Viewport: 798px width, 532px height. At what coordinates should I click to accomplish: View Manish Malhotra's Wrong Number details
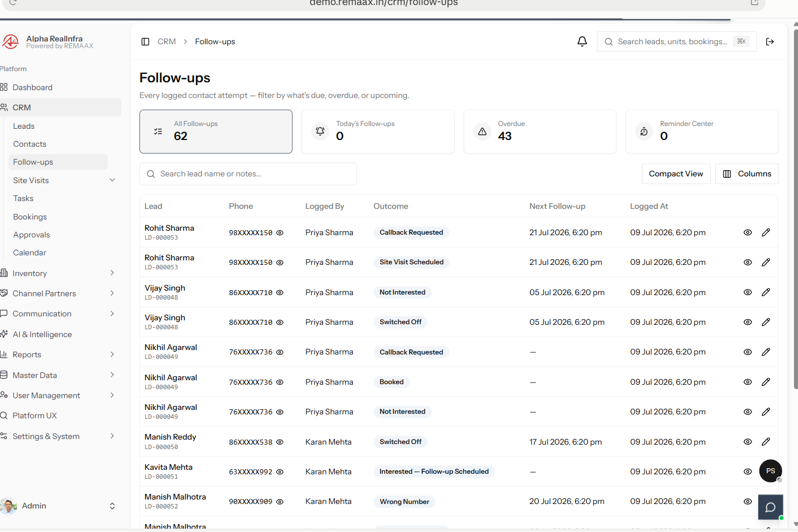[x=748, y=501]
